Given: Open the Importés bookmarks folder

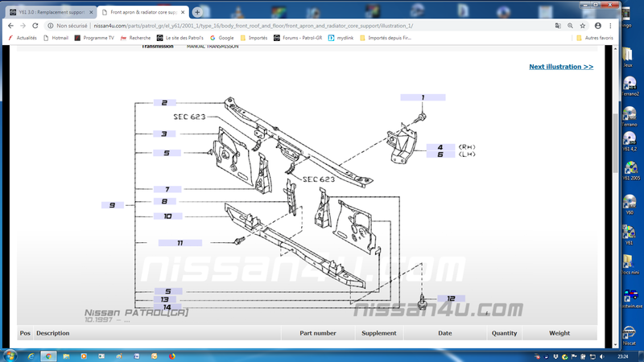Looking at the screenshot, I should pos(254,38).
